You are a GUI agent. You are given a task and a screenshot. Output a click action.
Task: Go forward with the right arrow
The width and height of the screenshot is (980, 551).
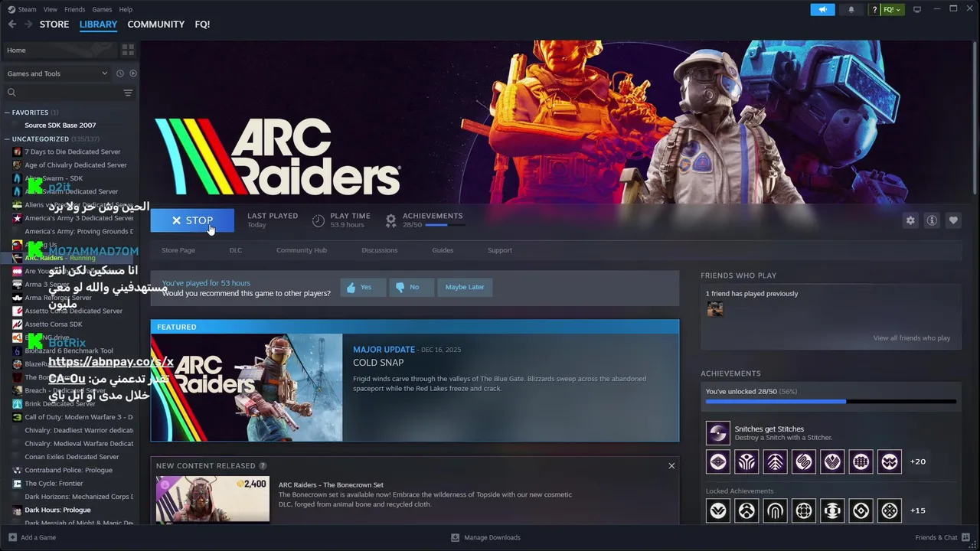[28, 24]
